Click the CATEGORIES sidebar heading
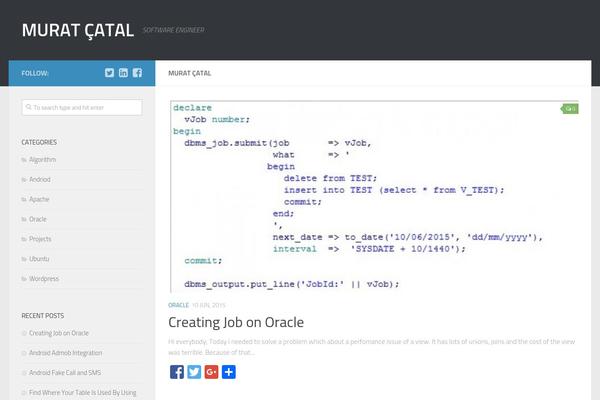Image resolution: width=600 pixels, height=400 pixels. point(39,142)
